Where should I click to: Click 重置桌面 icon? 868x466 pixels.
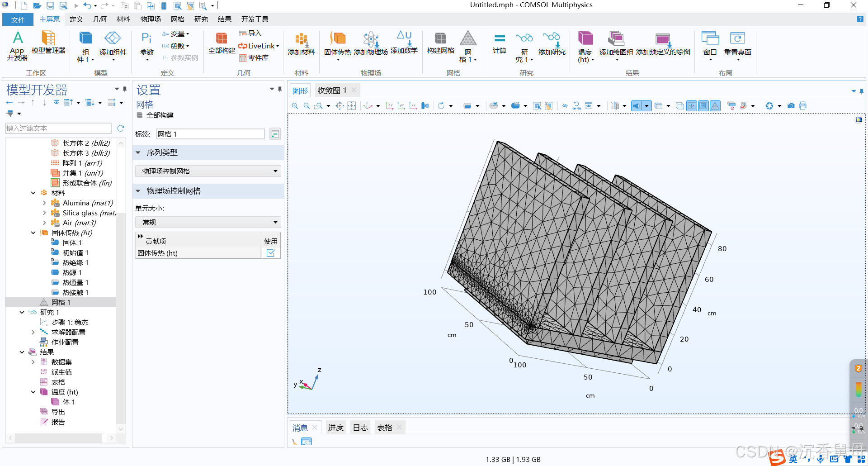click(738, 46)
